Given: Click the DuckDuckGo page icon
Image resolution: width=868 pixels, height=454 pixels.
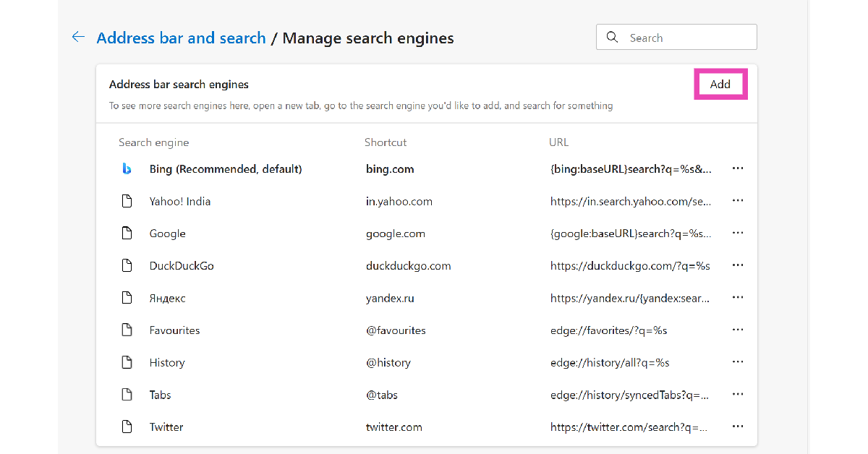Looking at the screenshot, I should click(x=127, y=265).
